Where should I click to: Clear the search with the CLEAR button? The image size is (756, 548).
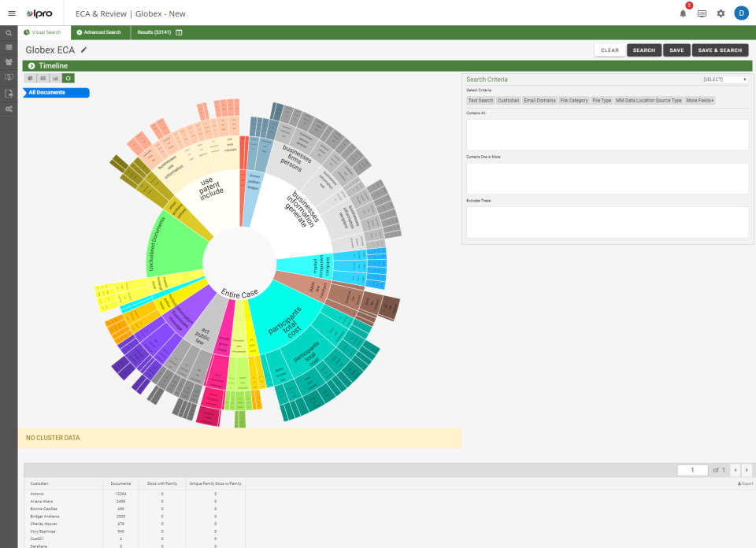(x=610, y=50)
